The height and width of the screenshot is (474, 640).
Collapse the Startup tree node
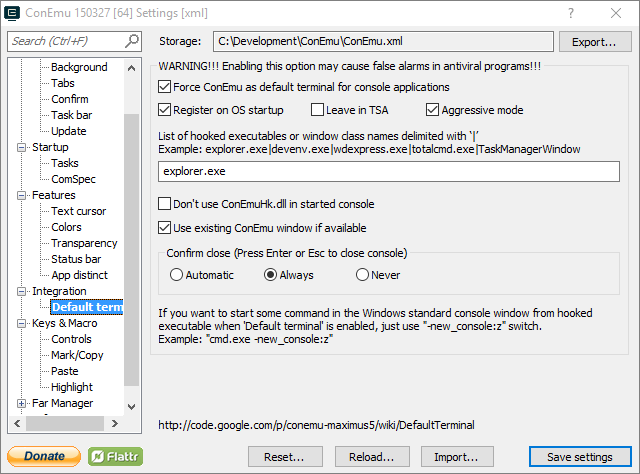[x=23, y=147]
